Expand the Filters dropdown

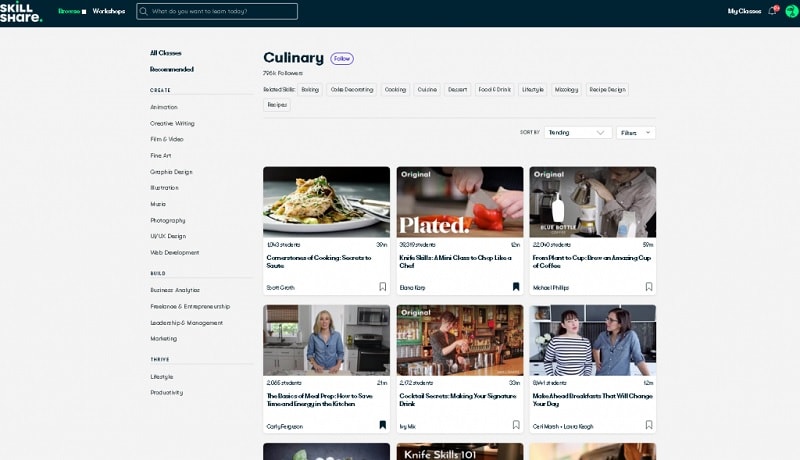(x=636, y=133)
